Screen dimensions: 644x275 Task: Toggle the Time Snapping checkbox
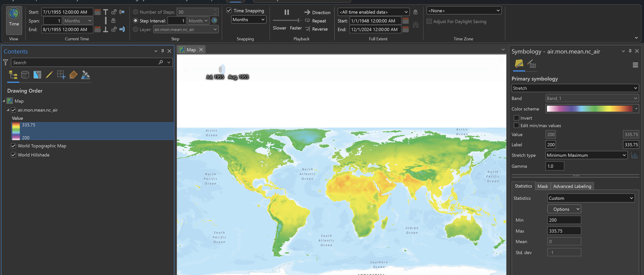pyautogui.click(x=229, y=11)
